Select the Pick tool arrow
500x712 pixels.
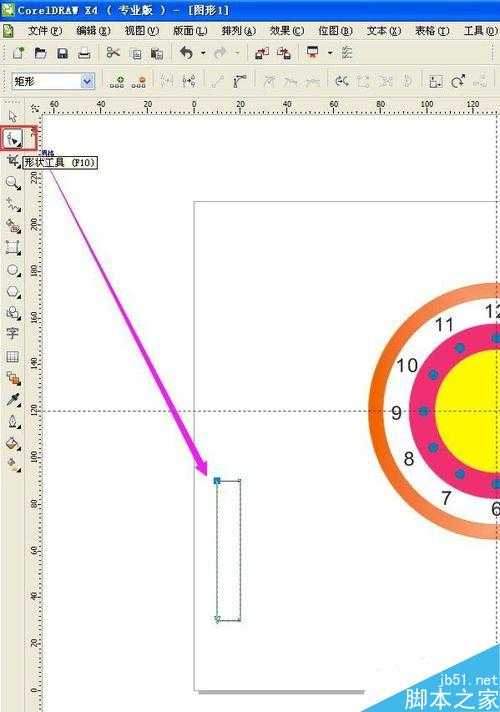pyautogui.click(x=13, y=116)
